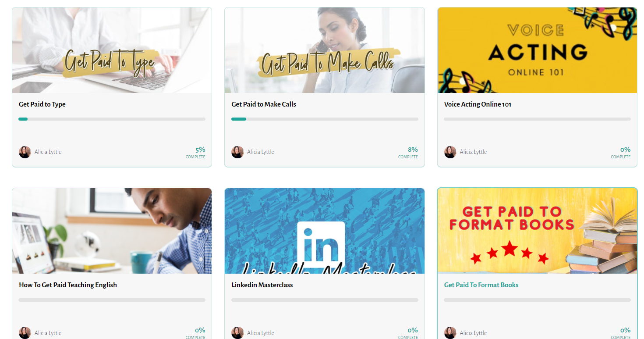Open the highlighted Get Paid To Format Books link
This screenshot has width=644, height=339.
coord(481,285)
